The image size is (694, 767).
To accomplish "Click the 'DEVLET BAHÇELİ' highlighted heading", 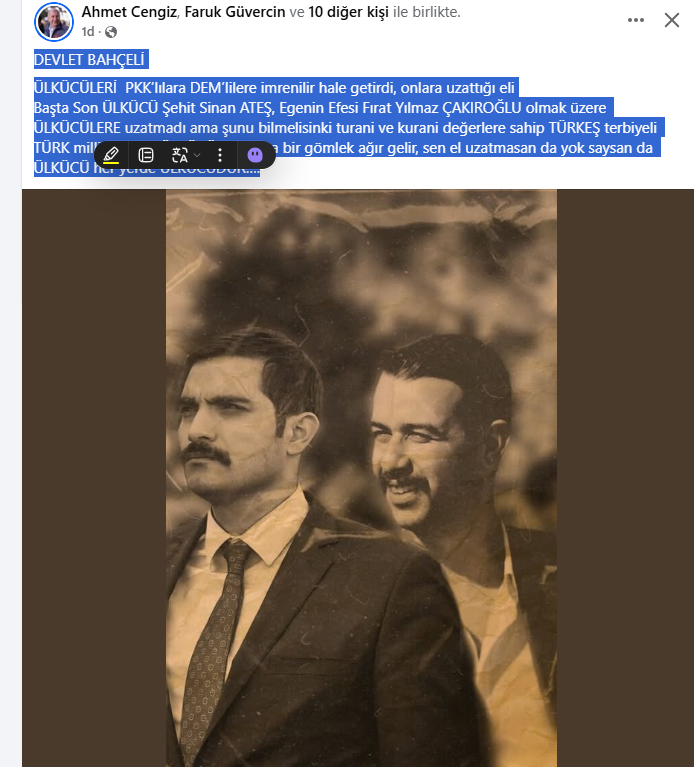I will click(x=89, y=60).
